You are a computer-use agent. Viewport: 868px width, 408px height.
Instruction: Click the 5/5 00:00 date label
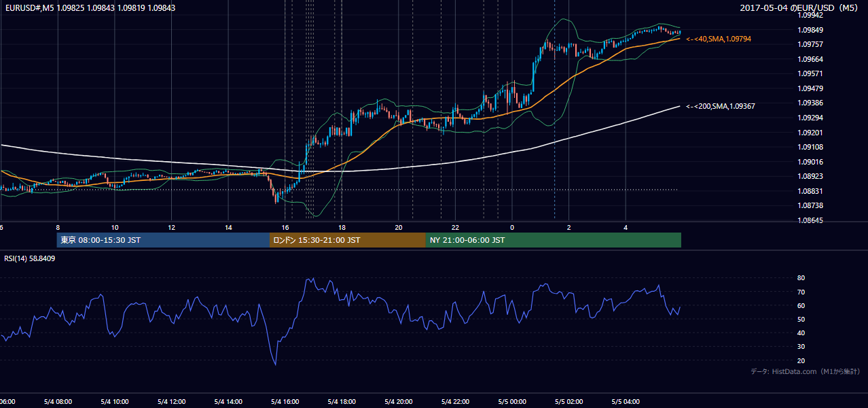point(513,401)
